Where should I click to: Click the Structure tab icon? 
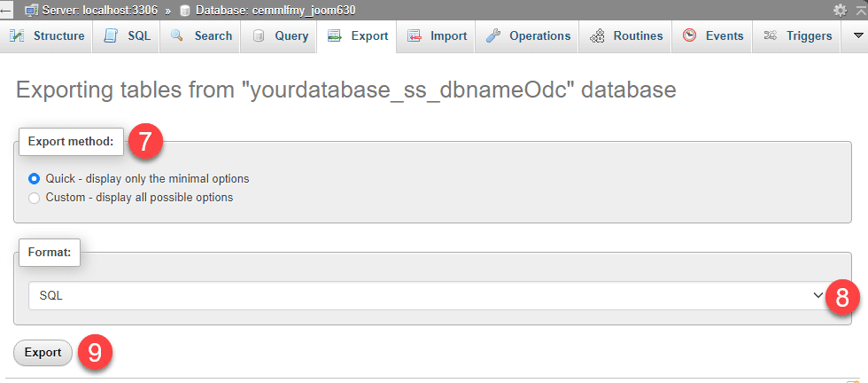(x=17, y=36)
